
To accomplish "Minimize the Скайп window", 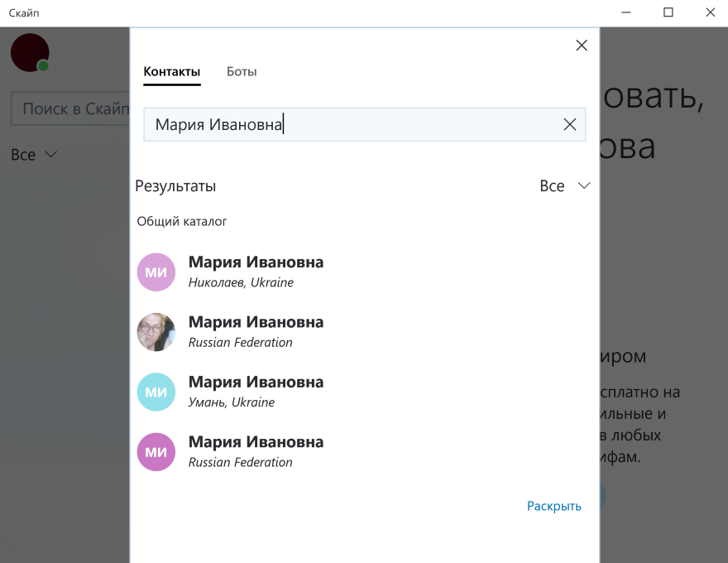I will 626,12.
